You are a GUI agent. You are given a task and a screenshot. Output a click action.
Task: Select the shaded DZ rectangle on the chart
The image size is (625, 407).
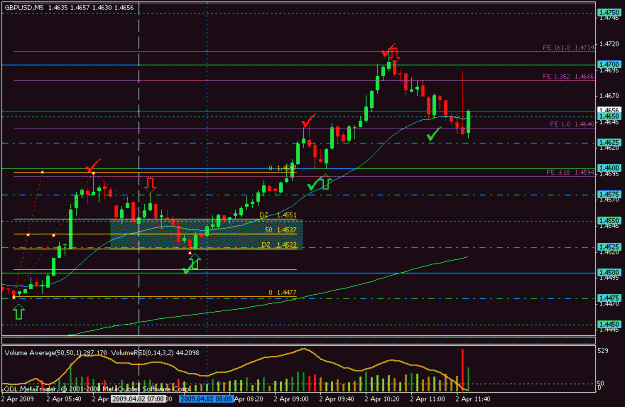point(206,234)
